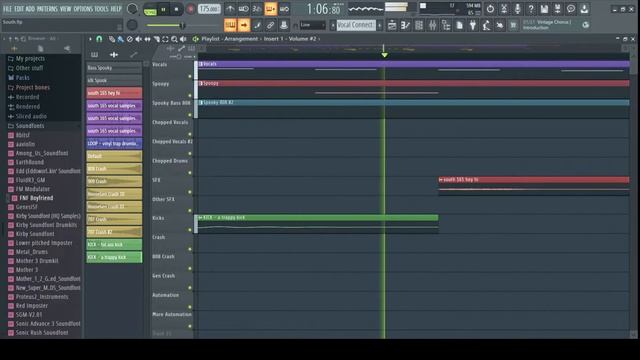
Task: Open the Mixer view icon
Action: pyautogui.click(x=432, y=25)
